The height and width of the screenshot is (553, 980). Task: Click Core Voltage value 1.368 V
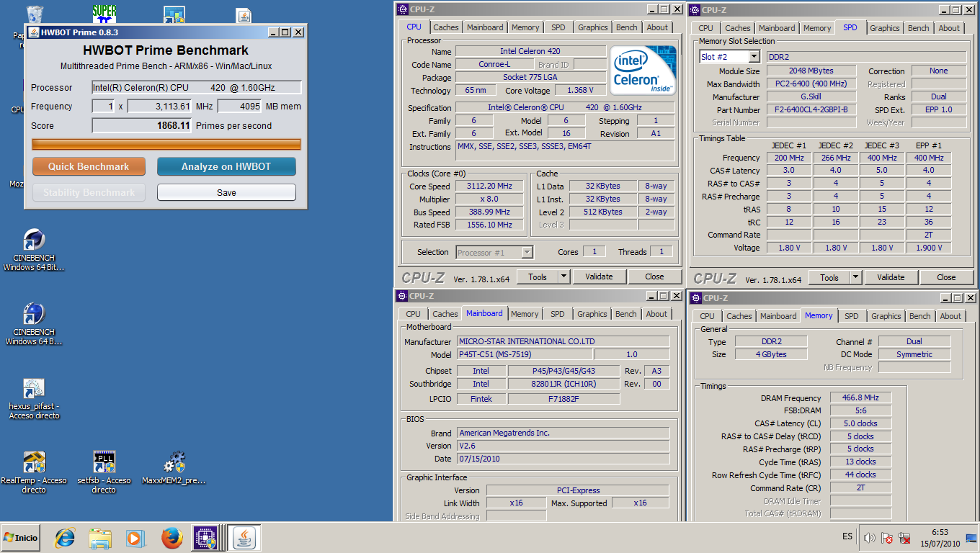pyautogui.click(x=580, y=91)
